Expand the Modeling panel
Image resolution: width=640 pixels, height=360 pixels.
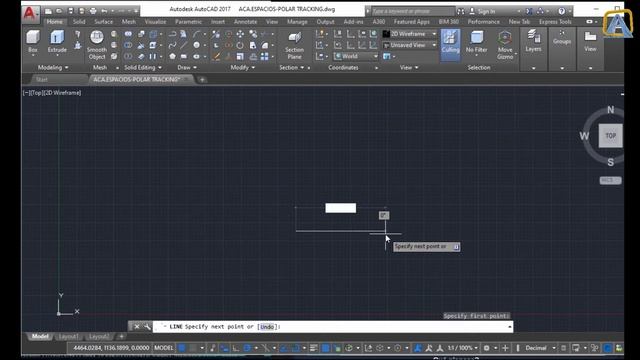pyautogui.click(x=53, y=67)
